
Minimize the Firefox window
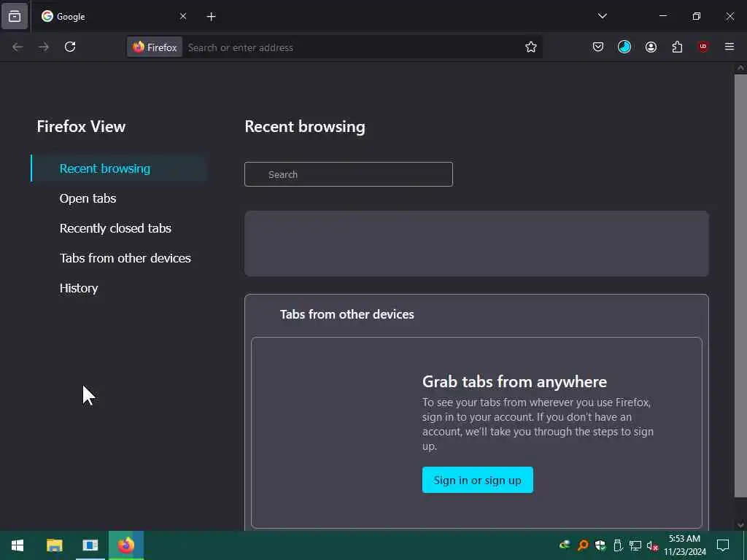pyautogui.click(x=662, y=16)
